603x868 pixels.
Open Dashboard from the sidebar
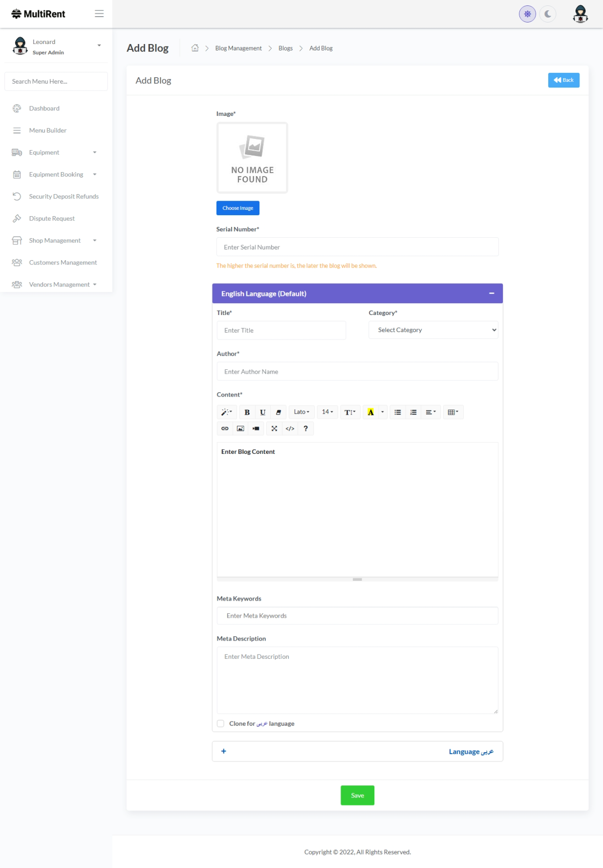pos(44,109)
